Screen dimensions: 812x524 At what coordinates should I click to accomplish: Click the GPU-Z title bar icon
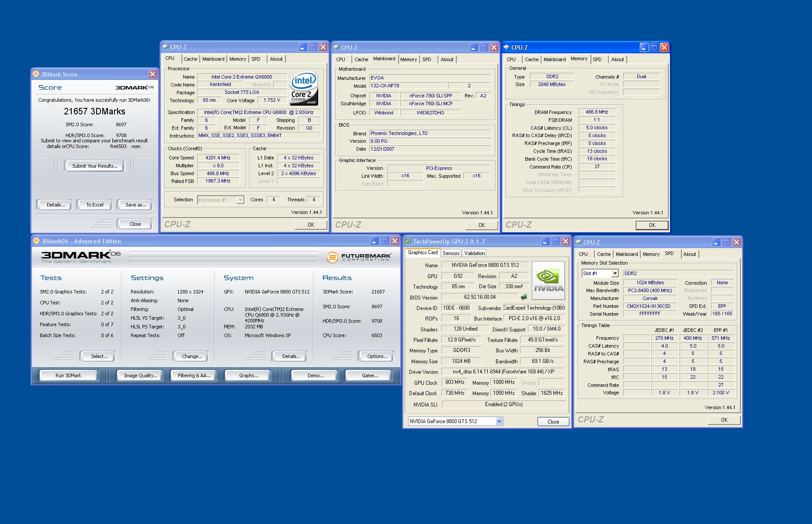pos(408,241)
